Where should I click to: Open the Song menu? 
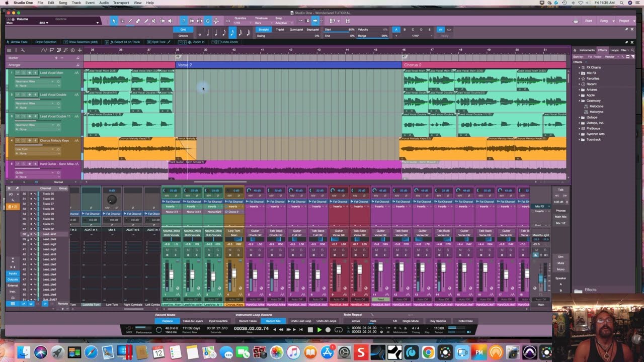(x=63, y=3)
